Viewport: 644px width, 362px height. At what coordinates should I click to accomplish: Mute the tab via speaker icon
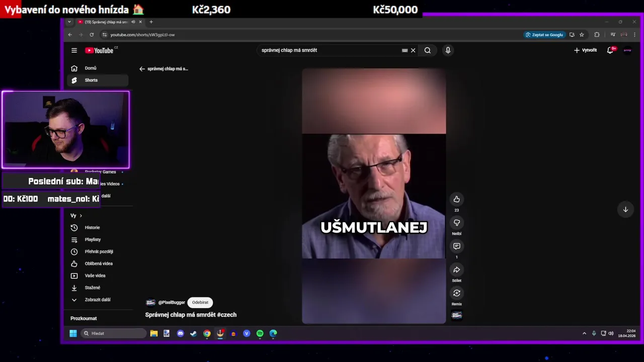click(133, 22)
